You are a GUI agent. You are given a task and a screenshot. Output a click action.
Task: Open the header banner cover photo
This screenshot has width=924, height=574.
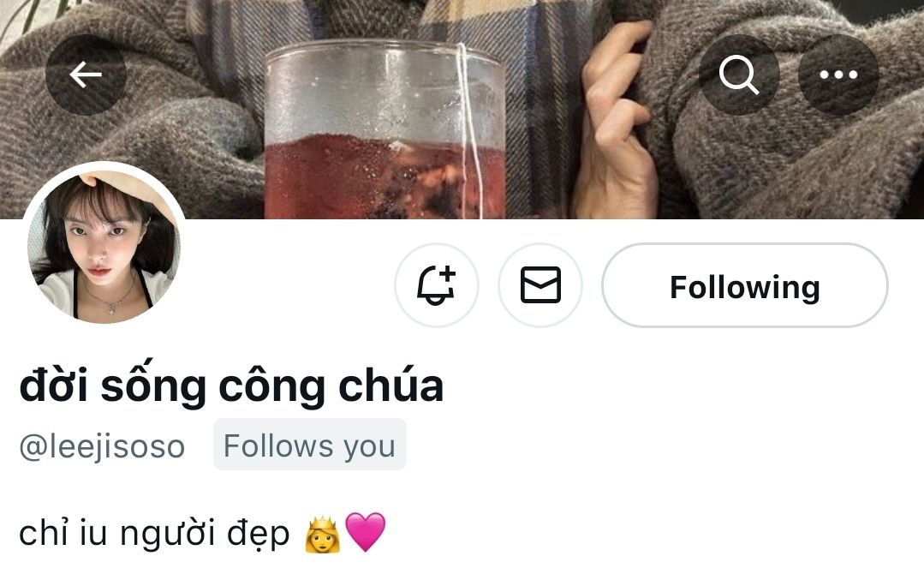[462, 109]
